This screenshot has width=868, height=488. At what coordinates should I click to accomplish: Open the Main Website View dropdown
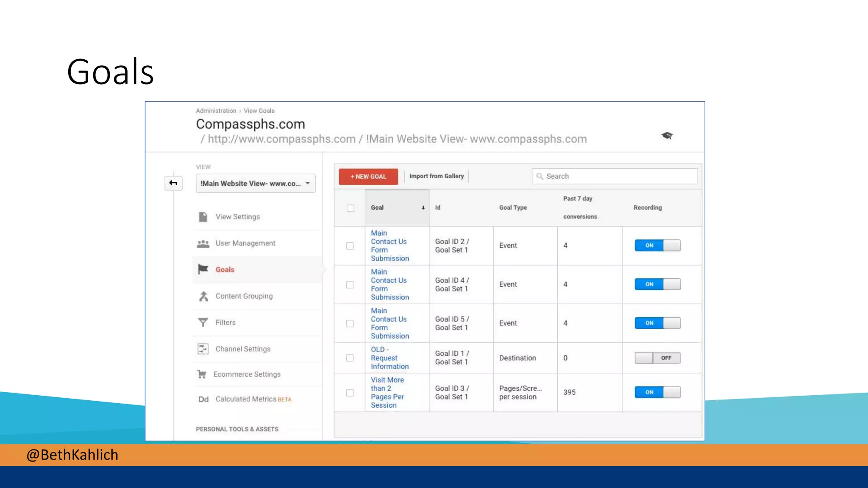click(x=256, y=183)
